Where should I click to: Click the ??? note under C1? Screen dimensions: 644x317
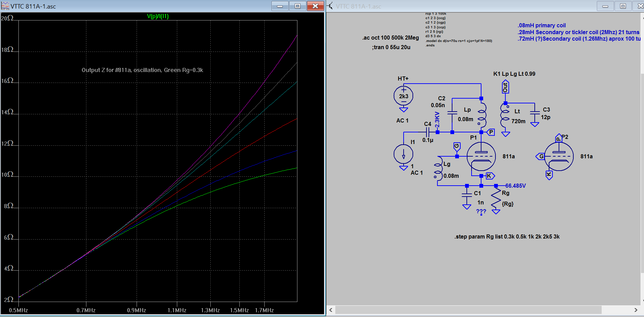tap(481, 212)
